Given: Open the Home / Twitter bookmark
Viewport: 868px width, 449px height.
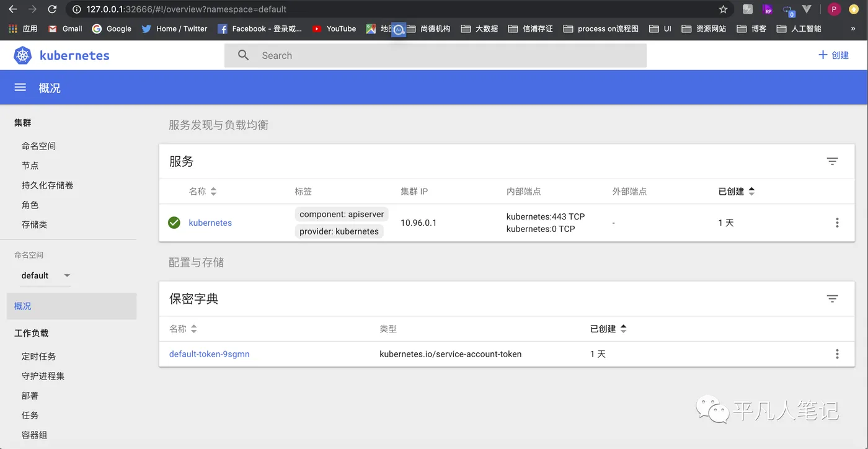Looking at the screenshot, I should click(x=174, y=29).
